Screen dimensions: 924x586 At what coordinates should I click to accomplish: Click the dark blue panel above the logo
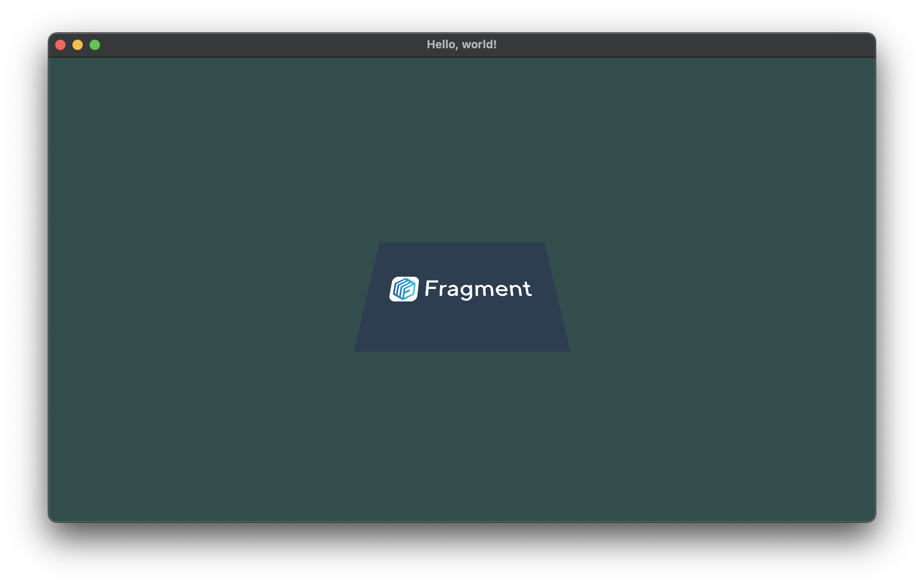pos(462,259)
